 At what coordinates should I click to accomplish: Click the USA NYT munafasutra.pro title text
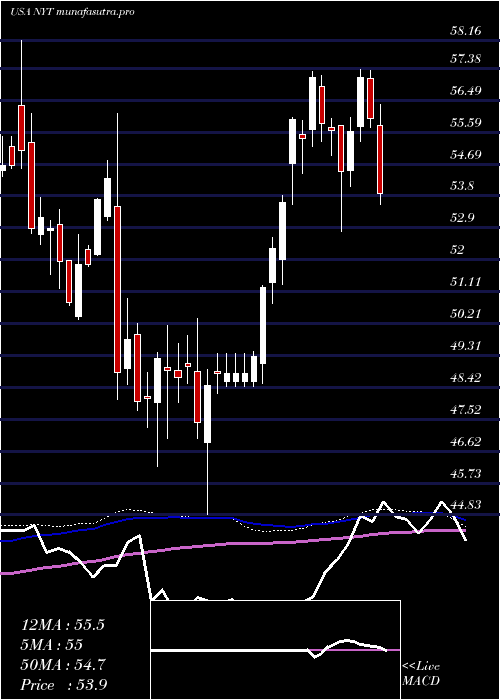pos(72,12)
